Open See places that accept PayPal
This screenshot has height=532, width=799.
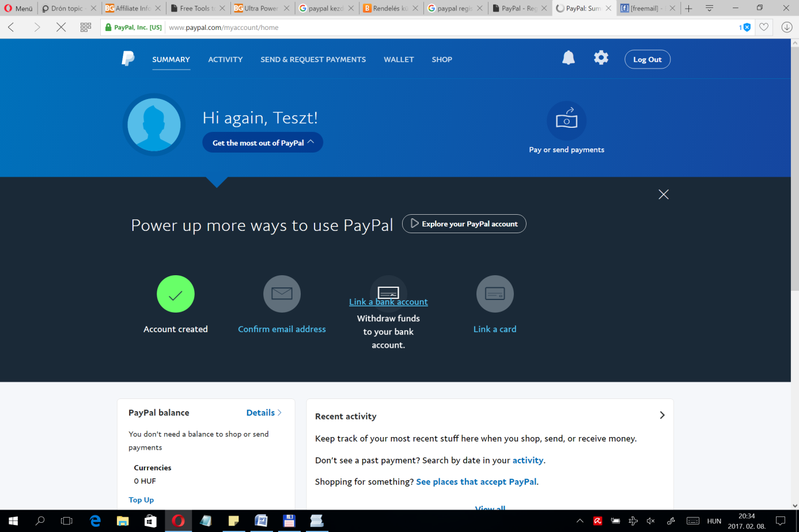click(x=476, y=481)
